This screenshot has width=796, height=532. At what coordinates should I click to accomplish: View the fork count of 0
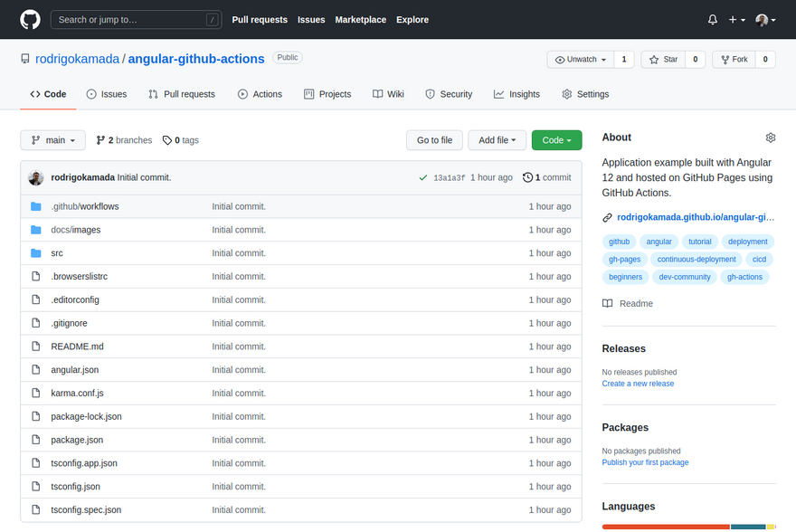point(765,60)
